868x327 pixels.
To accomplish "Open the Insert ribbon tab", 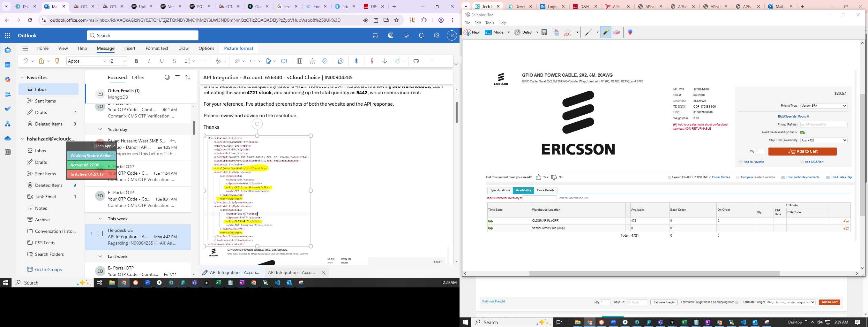I will (x=130, y=48).
